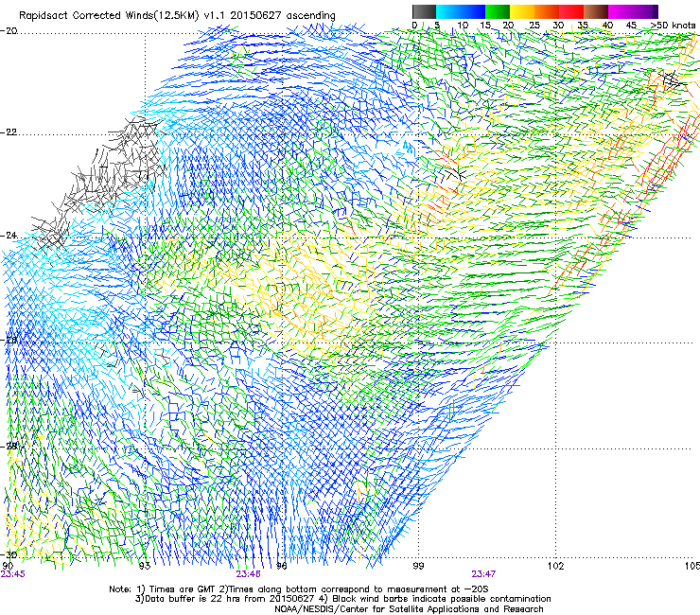
Task: Click the yellow 20-25 knots legend swatch
Action: coord(522,11)
